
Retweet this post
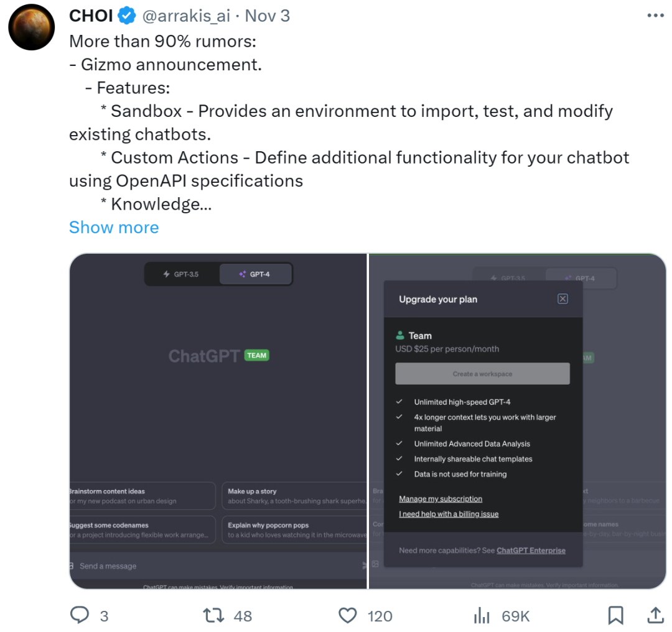point(213,615)
